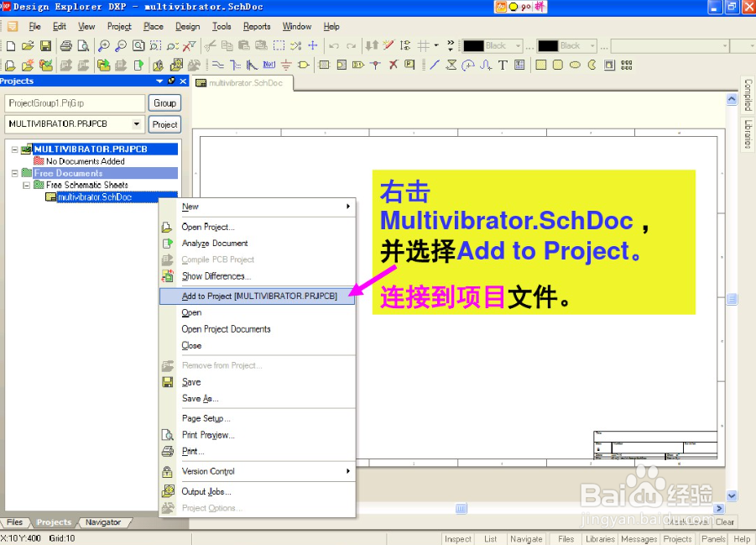Open the wide empty font combo box

click(670, 46)
